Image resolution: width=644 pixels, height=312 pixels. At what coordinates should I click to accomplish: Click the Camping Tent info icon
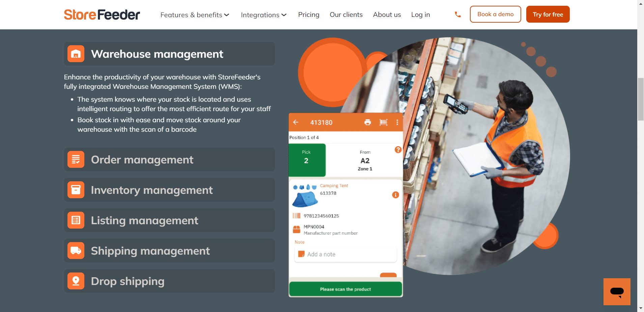click(396, 195)
